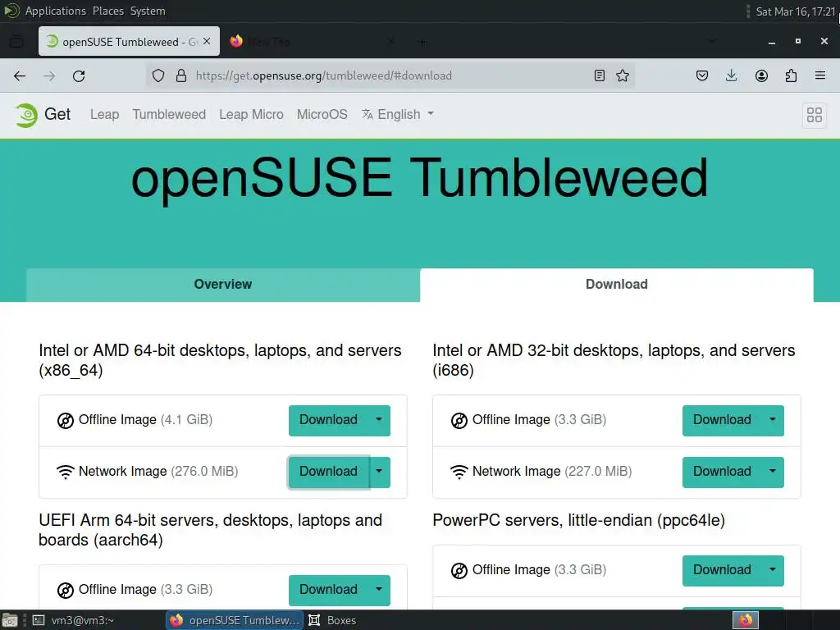Screen dimensions: 840x630
Task: Open the extensions puzzle icon
Action: click(791, 75)
